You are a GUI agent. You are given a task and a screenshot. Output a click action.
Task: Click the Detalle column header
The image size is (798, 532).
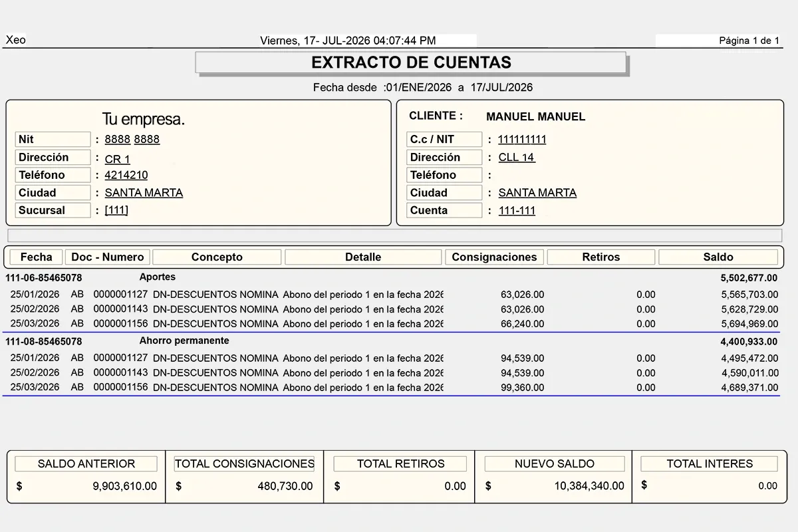[363, 257]
